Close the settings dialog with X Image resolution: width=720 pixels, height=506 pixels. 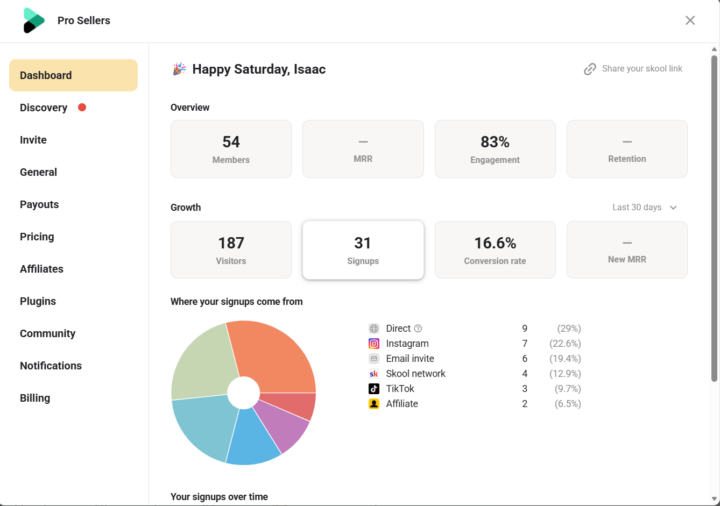pos(690,20)
